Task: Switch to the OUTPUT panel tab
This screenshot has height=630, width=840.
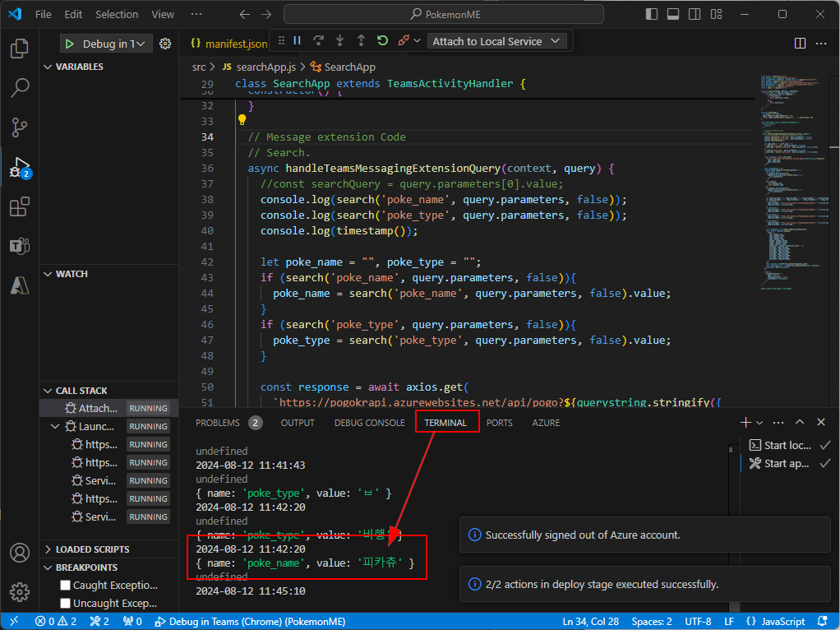Action: pos(298,423)
